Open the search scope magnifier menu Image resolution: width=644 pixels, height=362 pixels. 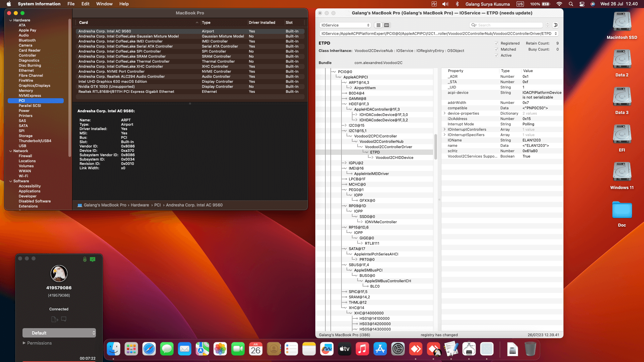[474, 25]
